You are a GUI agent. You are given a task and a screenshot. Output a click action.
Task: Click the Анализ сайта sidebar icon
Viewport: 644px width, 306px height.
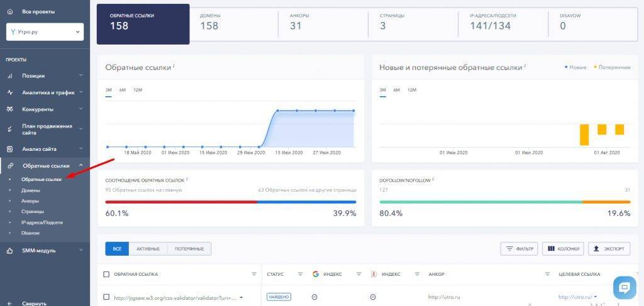click(x=9, y=149)
